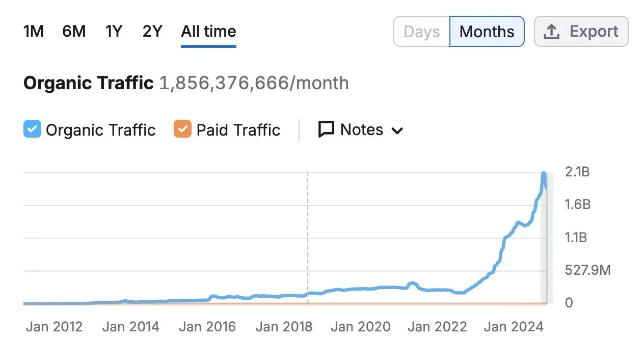Click the Export button

point(581,31)
